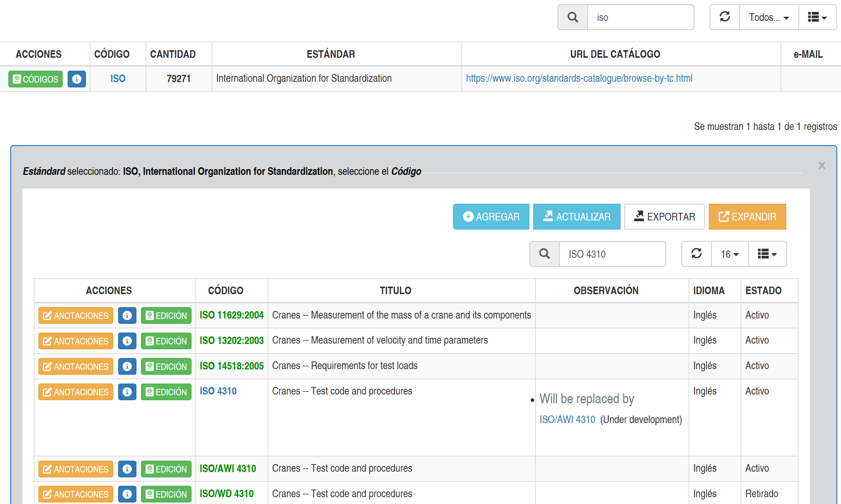This screenshot has height=504, width=841.
Task: Refresh the standards table at top
Action: [725, 17]
